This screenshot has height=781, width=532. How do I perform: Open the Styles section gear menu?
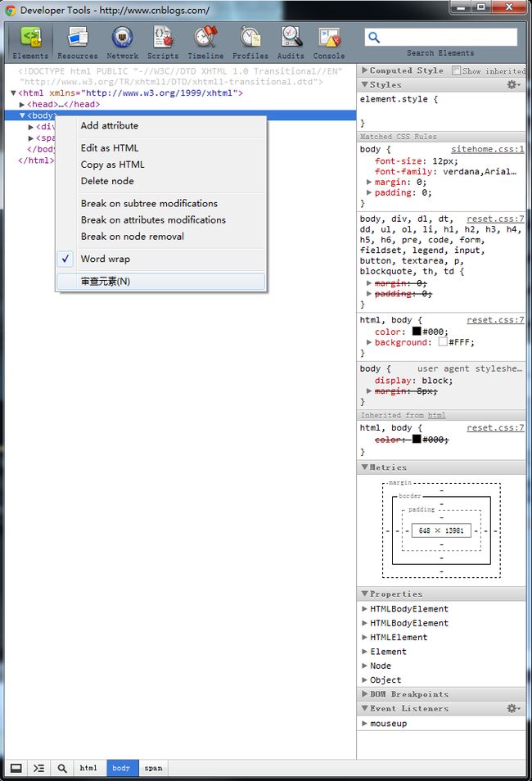513,84
